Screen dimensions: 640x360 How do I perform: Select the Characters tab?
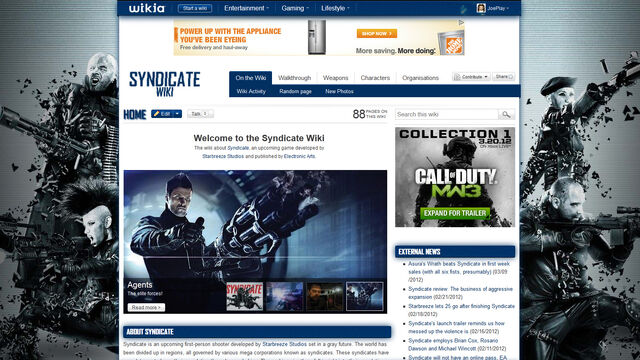[x=375, y=78]
